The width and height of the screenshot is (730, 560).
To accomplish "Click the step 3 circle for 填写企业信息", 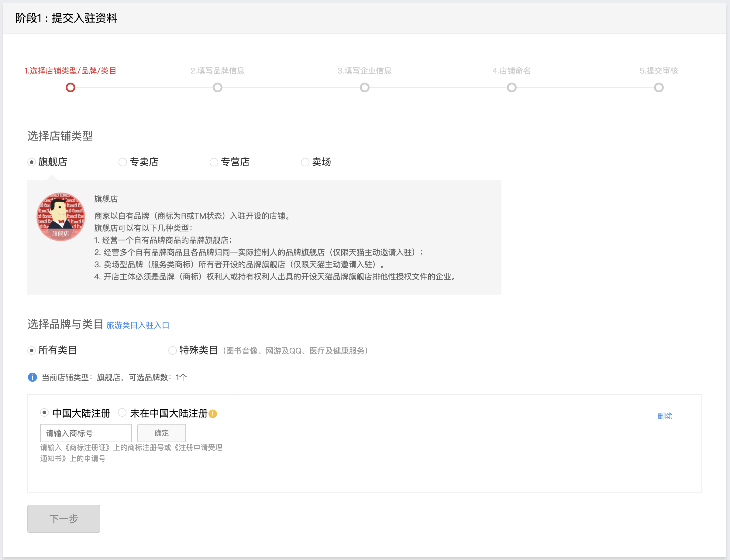I will [x=364, y=88].
